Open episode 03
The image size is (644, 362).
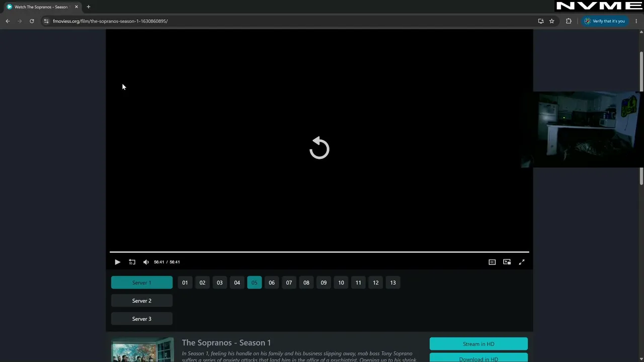click(x=220, y=283)
